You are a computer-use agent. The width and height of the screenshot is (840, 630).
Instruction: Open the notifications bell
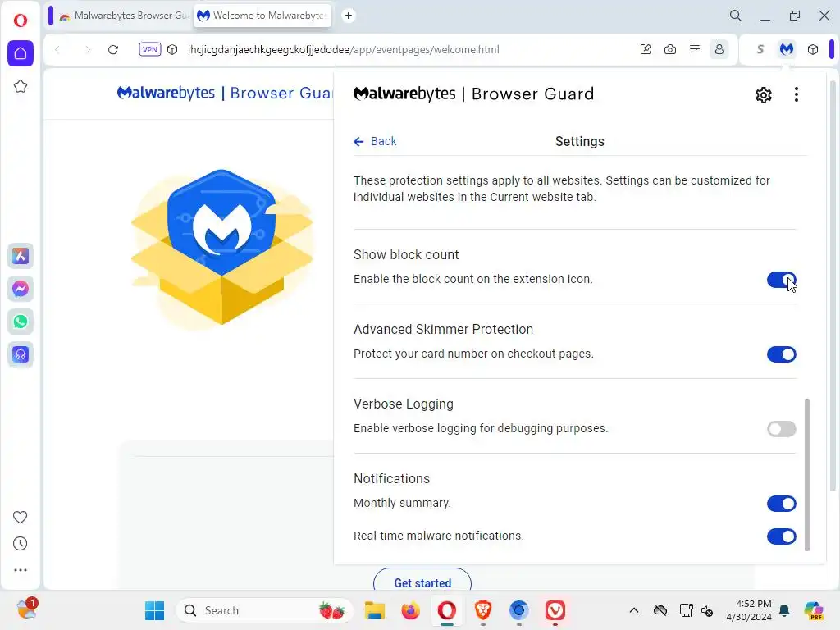pos(784,610)
